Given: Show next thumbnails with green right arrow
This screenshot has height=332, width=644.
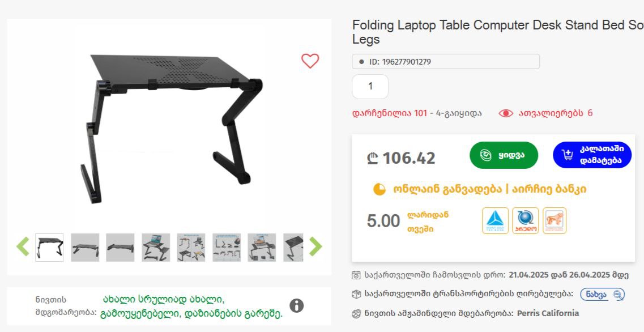Looking at the screenshot, I should [315, 246].
